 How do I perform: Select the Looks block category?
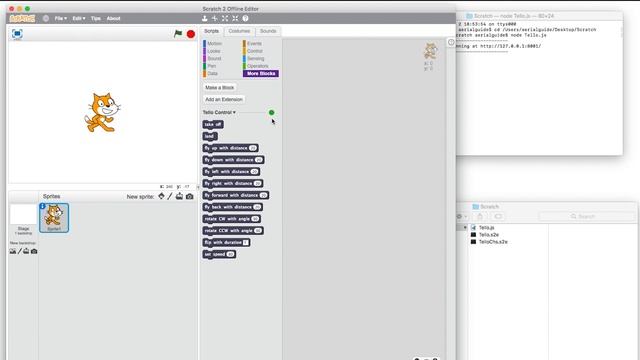(212, 51)
